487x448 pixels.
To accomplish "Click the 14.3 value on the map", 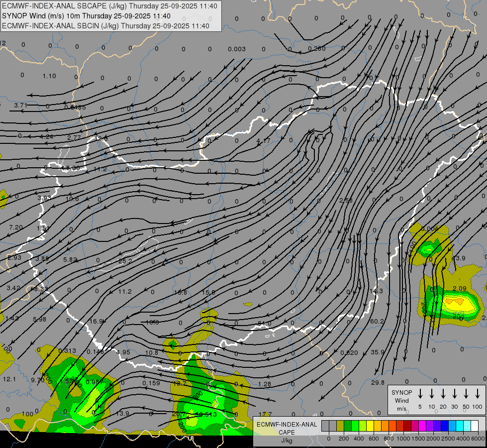I will [x=376, y=291].
